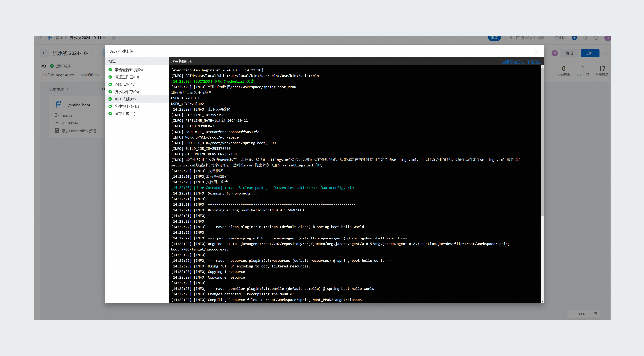Go to 首页 breadcrumb
The image size is (644, 356).
point(59,38)
